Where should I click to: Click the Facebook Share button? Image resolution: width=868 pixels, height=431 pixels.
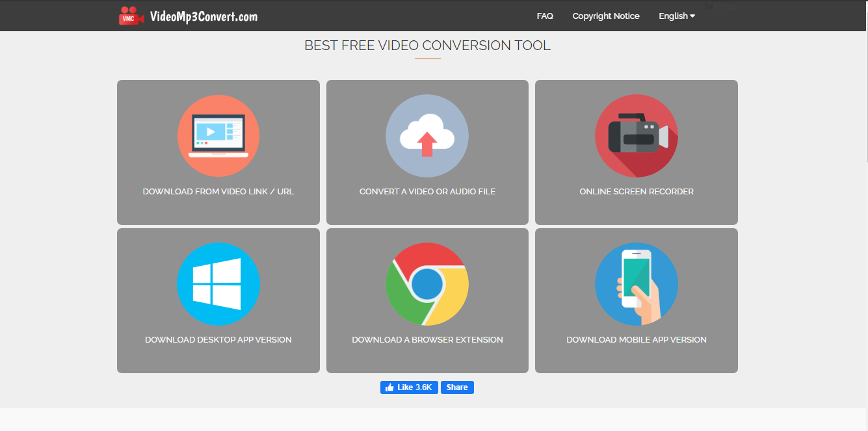coord(457,387)
